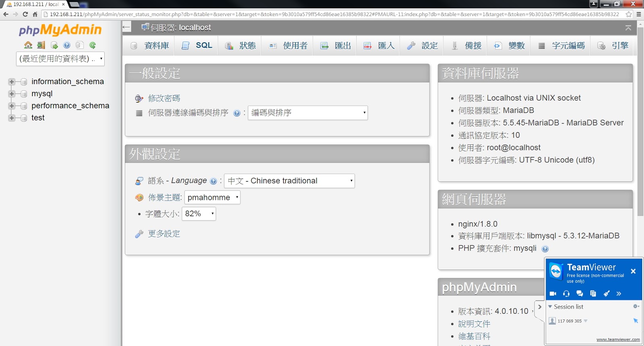Open the 備援 (Replication) tab

click(466, 46)
